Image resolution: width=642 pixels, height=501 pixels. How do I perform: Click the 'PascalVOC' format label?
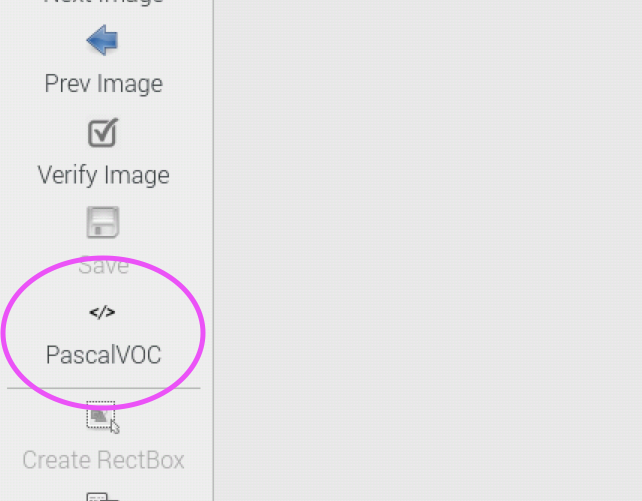point(104,355)
